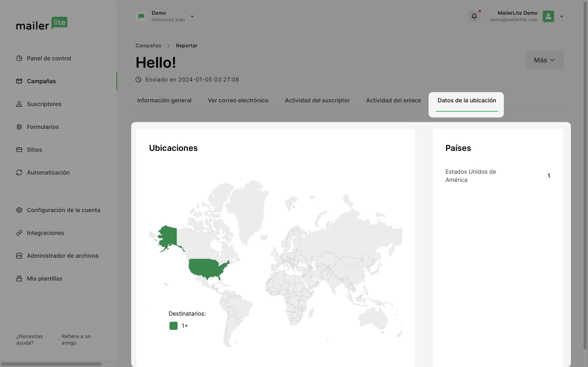Click the Campañas breadcrumb link
The width and height of the screenshot is (588, 367).
[148, 46]
